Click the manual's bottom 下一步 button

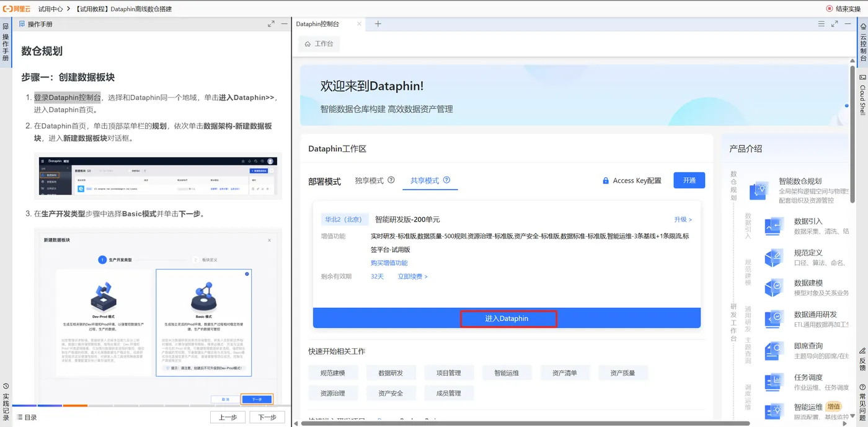(267, 417)
